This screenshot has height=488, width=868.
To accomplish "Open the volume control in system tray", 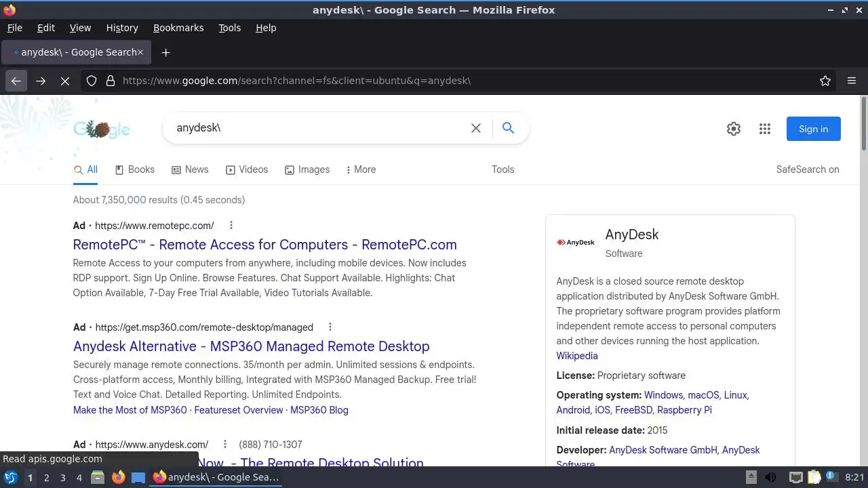I will (x=770, y=477).
